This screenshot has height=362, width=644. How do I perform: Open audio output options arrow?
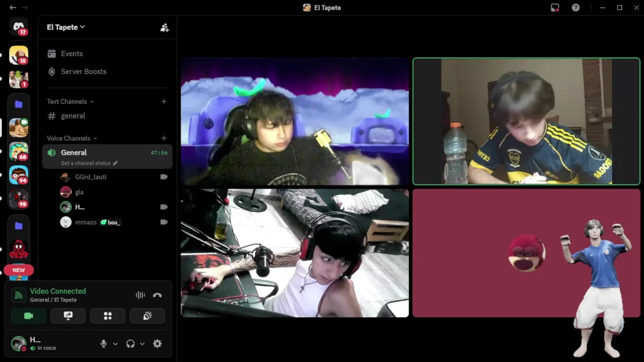(x=142, y=344)
